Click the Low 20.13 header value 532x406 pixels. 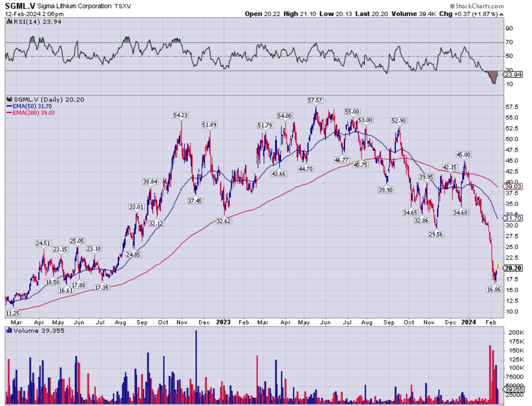tap(336, 14)
